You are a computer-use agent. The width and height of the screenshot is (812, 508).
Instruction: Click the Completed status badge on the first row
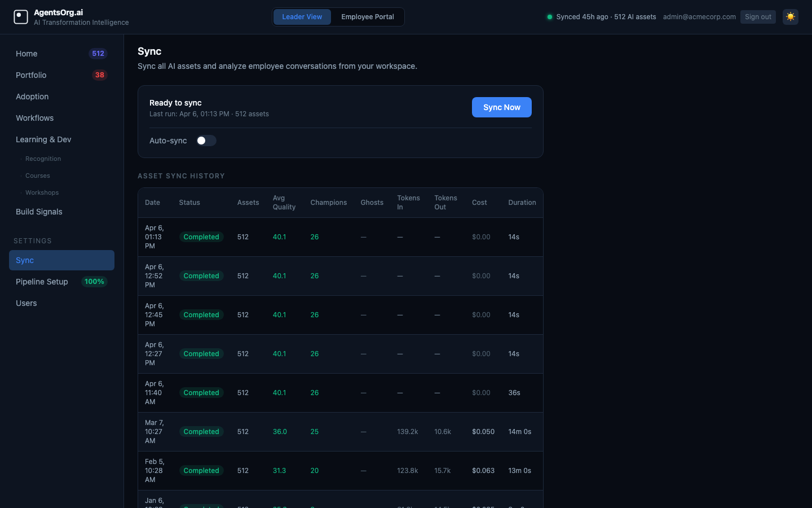pyautogui.click(x=201, y=237)
